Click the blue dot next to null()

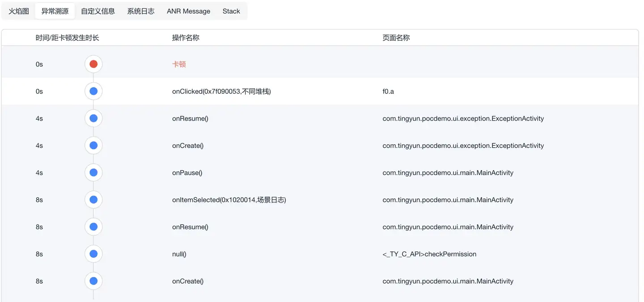pos(93,254)
